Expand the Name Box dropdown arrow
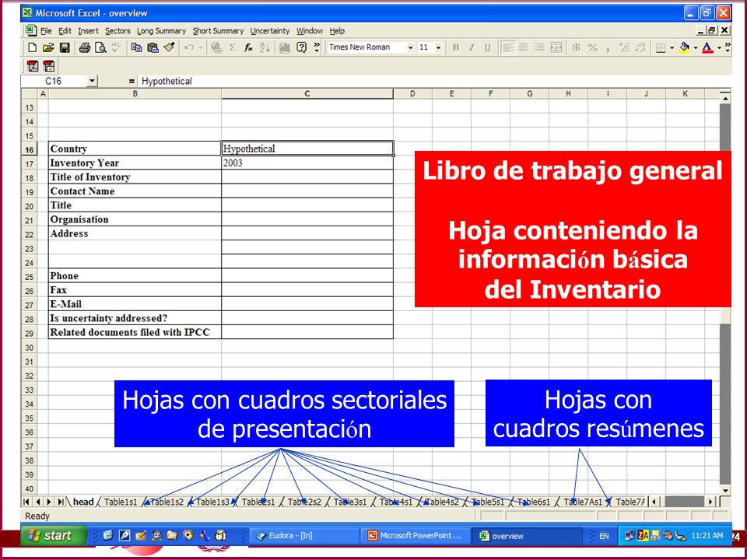747x560 pixels. point(93,81)
